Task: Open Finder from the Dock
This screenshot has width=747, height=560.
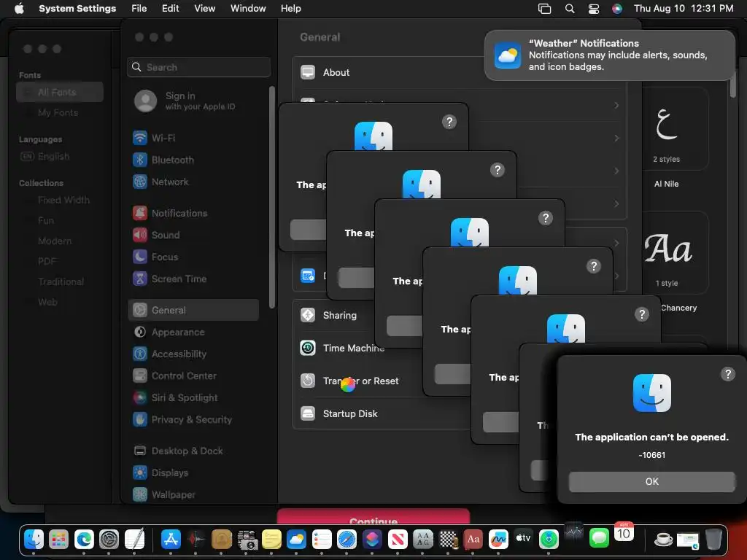Action: coord(34,539)
